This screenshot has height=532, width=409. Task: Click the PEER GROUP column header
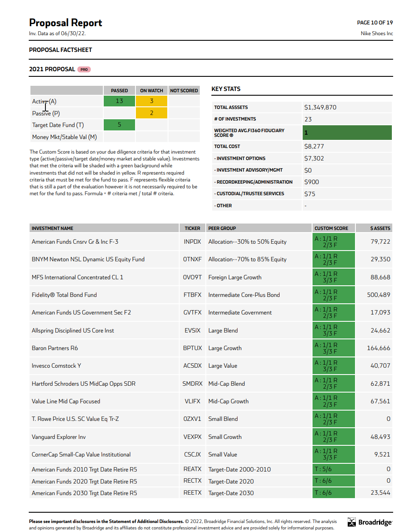(x=222, y=228)
